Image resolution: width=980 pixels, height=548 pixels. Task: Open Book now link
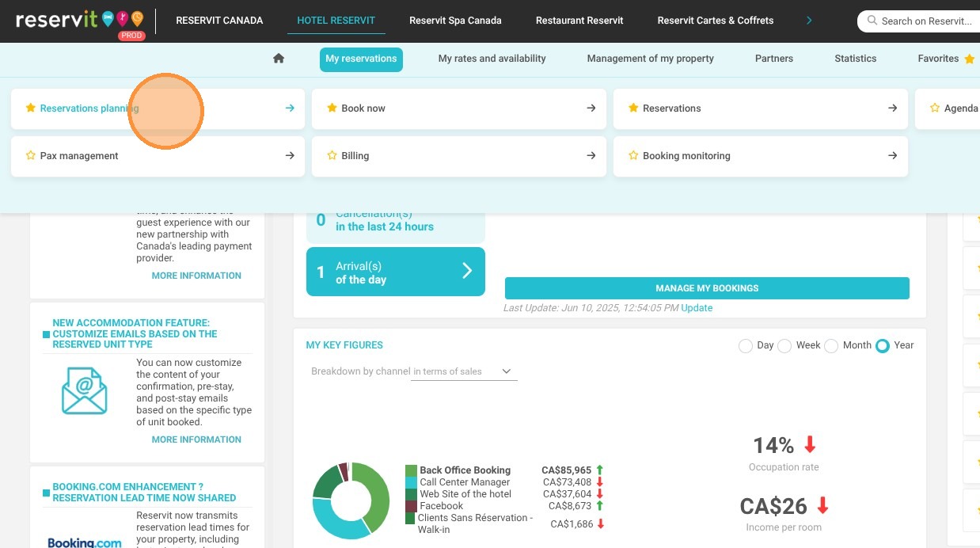click(x=363, y=108)
